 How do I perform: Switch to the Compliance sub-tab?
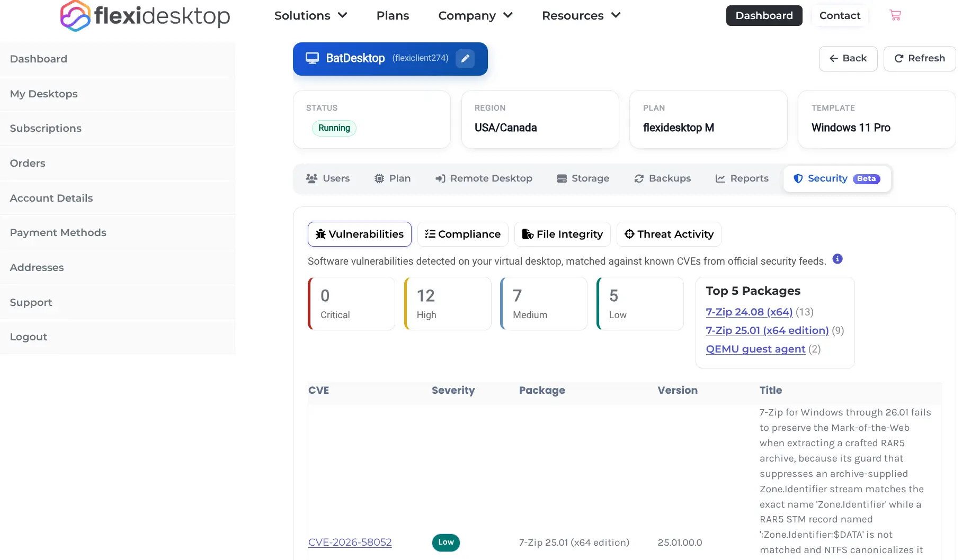point(463,234)
